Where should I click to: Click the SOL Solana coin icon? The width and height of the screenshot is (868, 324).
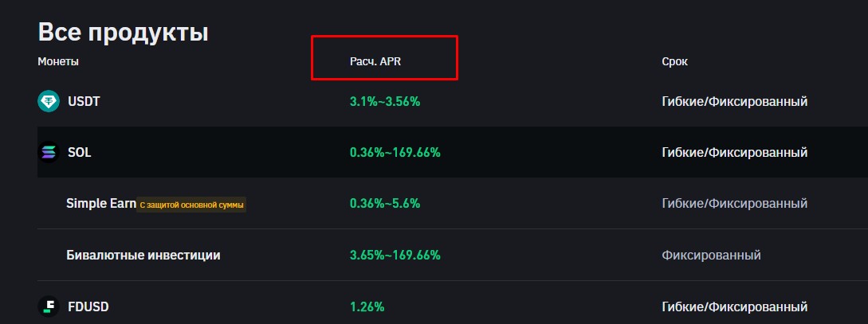click(48, 152)
